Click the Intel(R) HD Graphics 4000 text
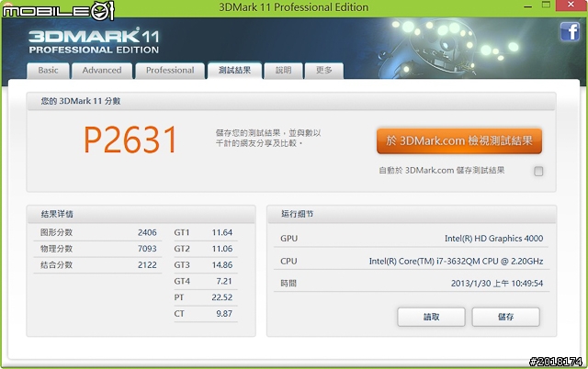Screen dimensions: 588x369 (493, 239)
